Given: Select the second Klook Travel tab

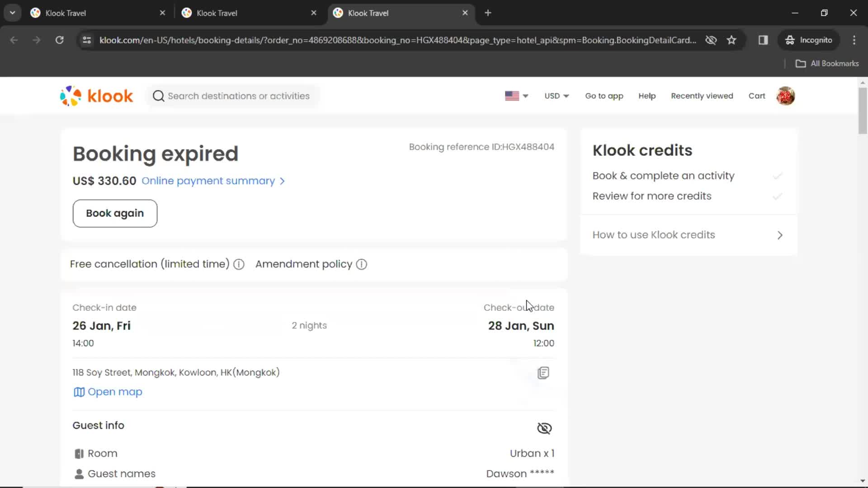Looking at the screenshot, I should coord(217,13).
